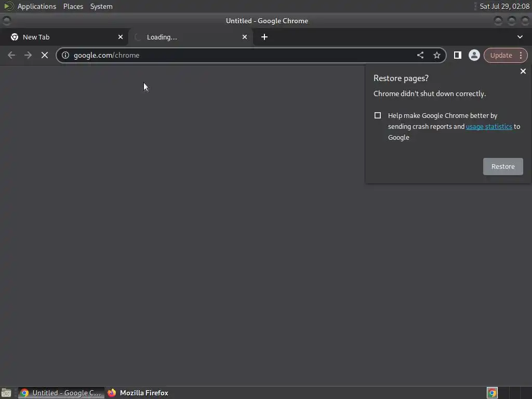Bookmark this tab with the star icon
This screenshot has height=399, width=532.
(436, 55)
